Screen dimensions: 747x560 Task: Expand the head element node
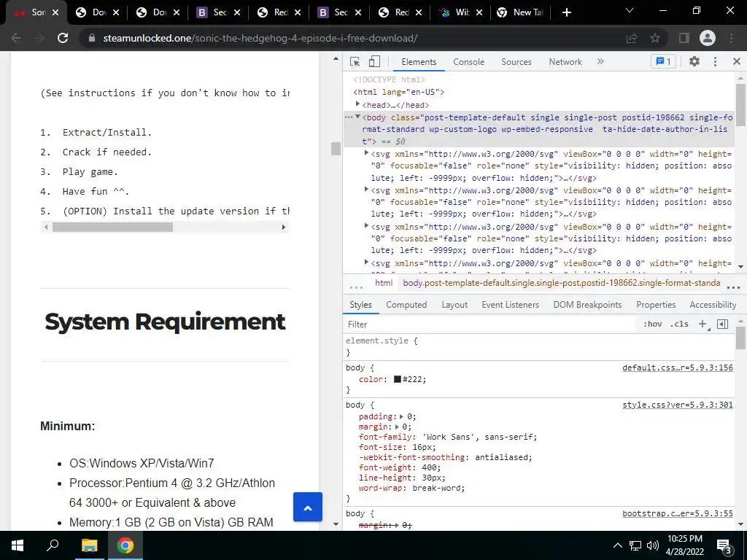click(357, 104)
